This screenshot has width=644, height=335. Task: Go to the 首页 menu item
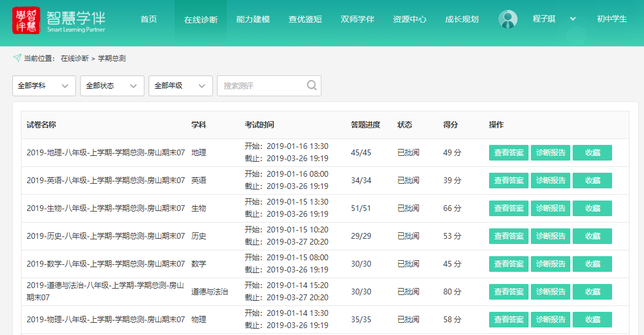tap(149, 19)
